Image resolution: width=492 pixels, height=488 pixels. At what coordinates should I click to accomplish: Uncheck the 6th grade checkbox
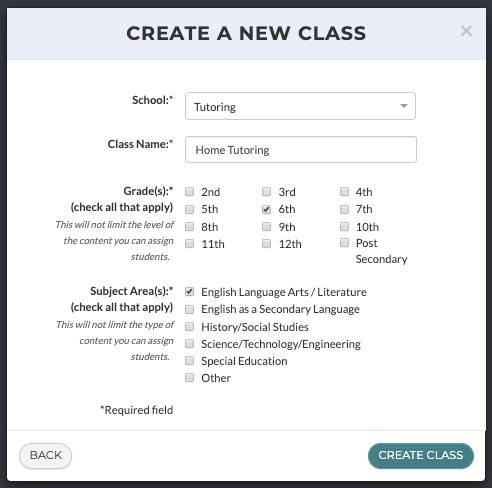click(266, 209)
